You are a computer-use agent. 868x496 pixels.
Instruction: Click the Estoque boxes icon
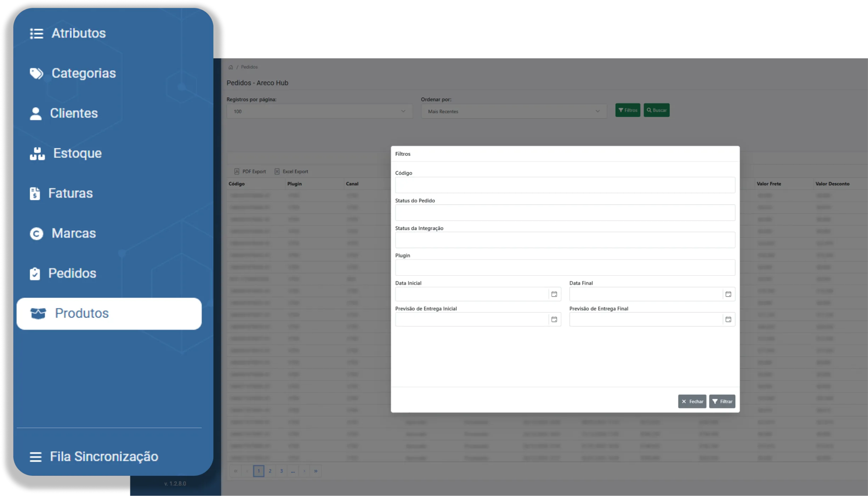(37, 154)
